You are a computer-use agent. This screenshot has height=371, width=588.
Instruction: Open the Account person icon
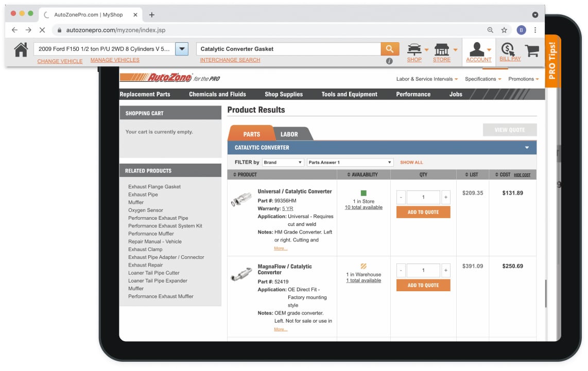point(477,49)
